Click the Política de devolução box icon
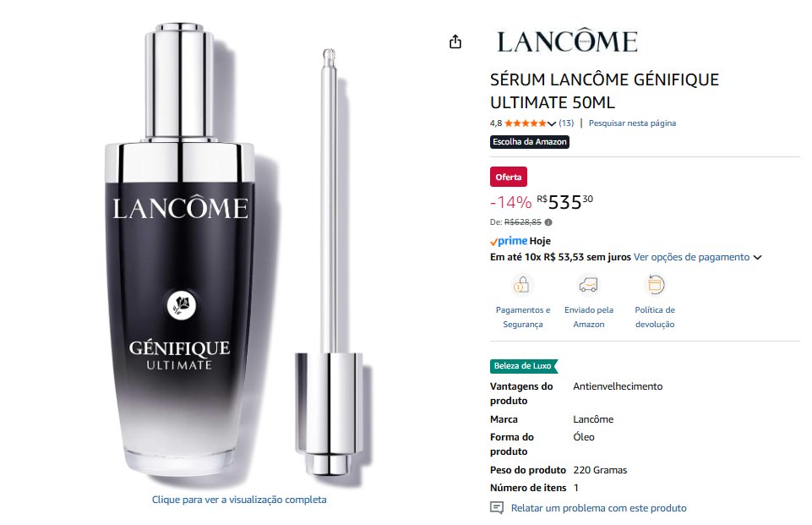812x525 pixels. pyautogui.click(x=655, y=285)
